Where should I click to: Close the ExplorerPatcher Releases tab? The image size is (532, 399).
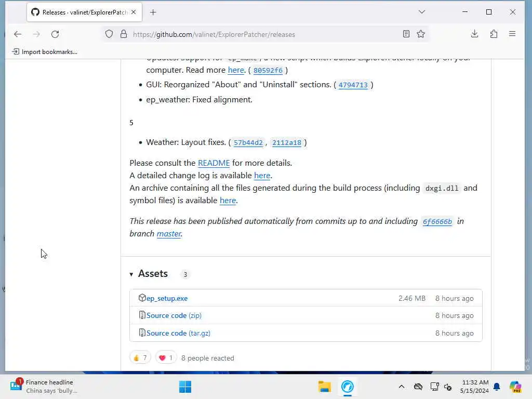[x=134, y=12]
